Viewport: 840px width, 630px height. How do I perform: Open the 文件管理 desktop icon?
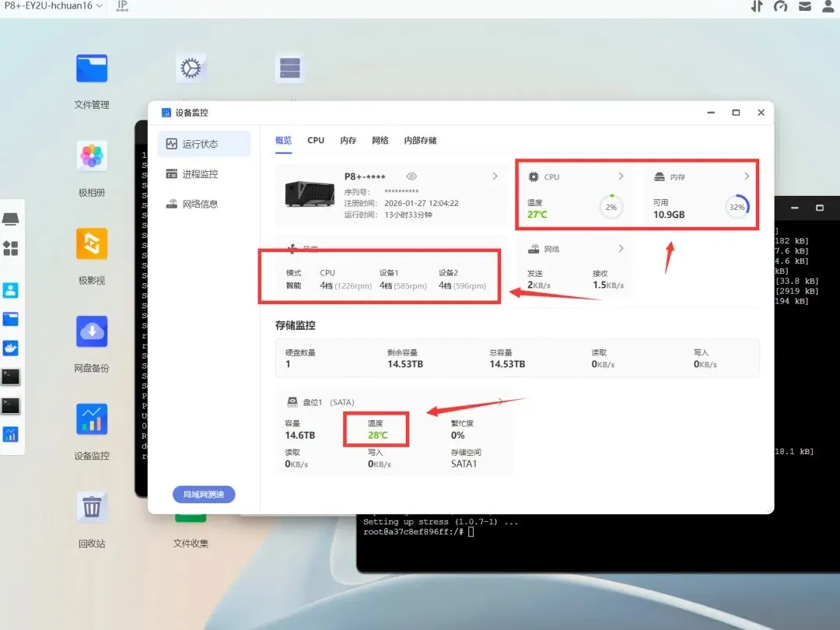point(92,68)
